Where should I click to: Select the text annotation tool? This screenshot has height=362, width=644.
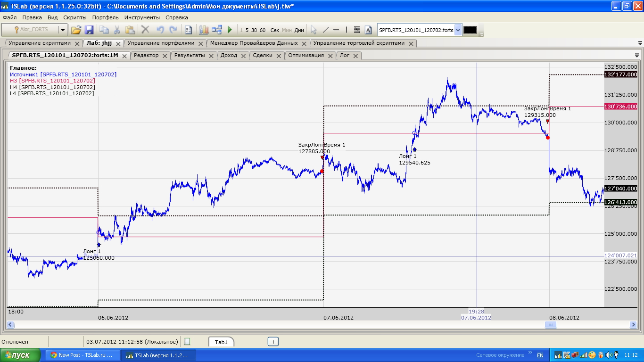pyautogui.click(x=368, y=30)
